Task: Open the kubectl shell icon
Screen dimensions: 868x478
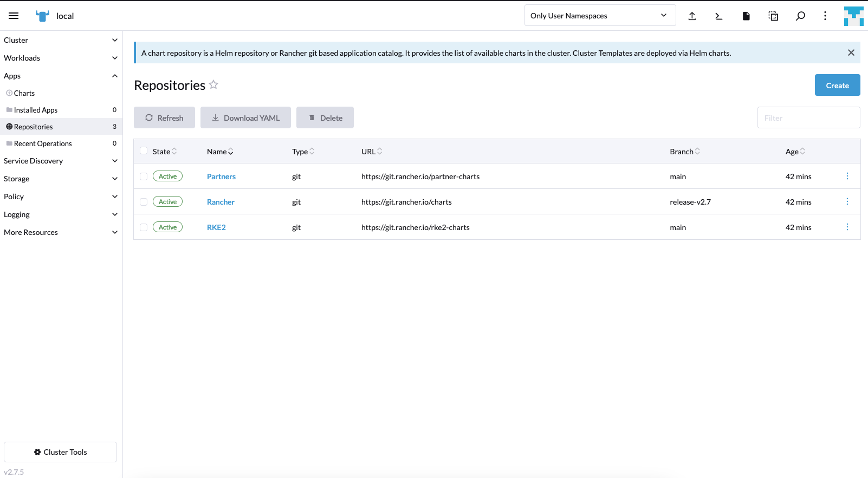Action: point(719,16)
